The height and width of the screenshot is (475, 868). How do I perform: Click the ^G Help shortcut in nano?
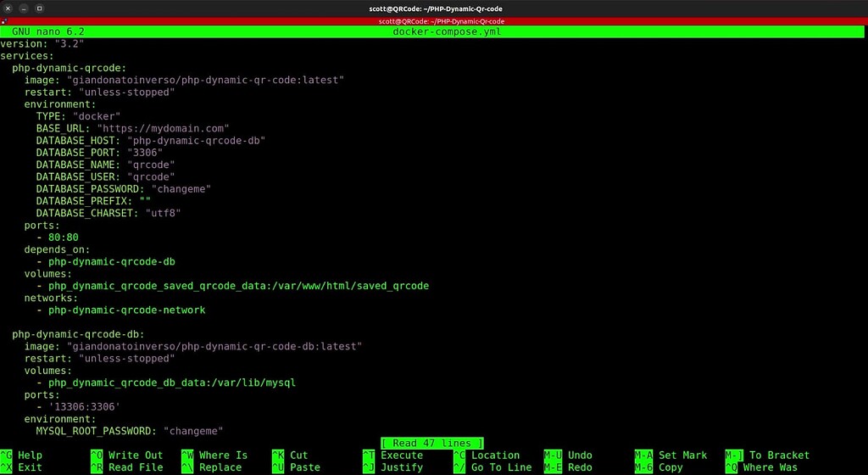pyautogui.click(x=22, y=455)
